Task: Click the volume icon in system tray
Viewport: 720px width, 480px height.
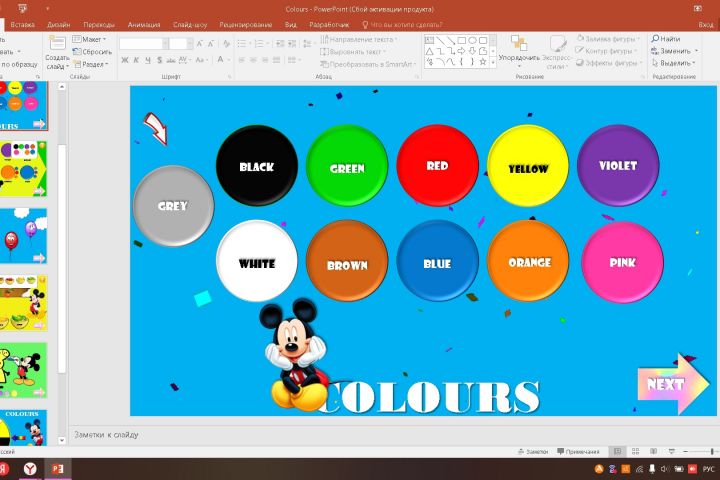Action: (664, 469)
